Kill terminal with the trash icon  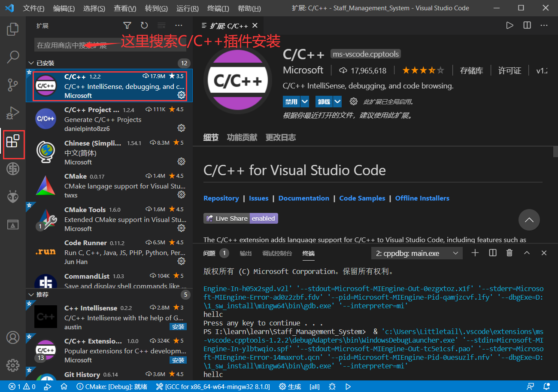pyautogui.click(x=509, y=253)
